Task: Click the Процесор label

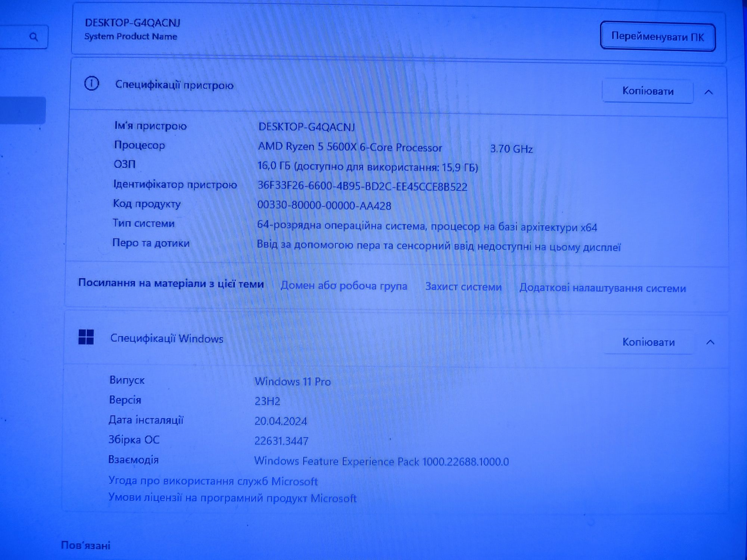Action: pos(139,145)
